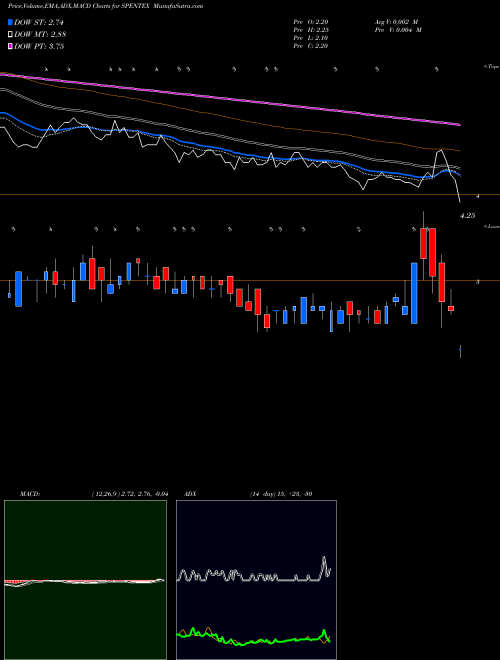
Task: Click the white DOW MT legend swatch
Action: 10,35
